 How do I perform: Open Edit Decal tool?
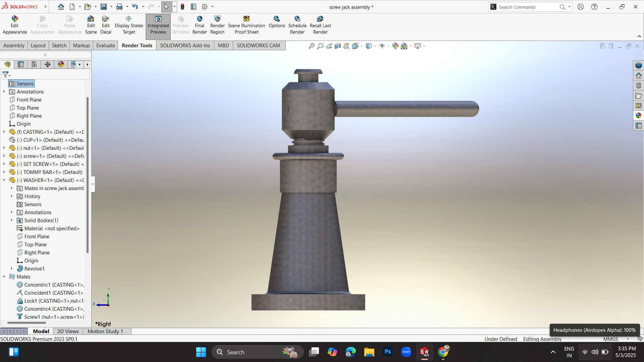tap(106, 25)
